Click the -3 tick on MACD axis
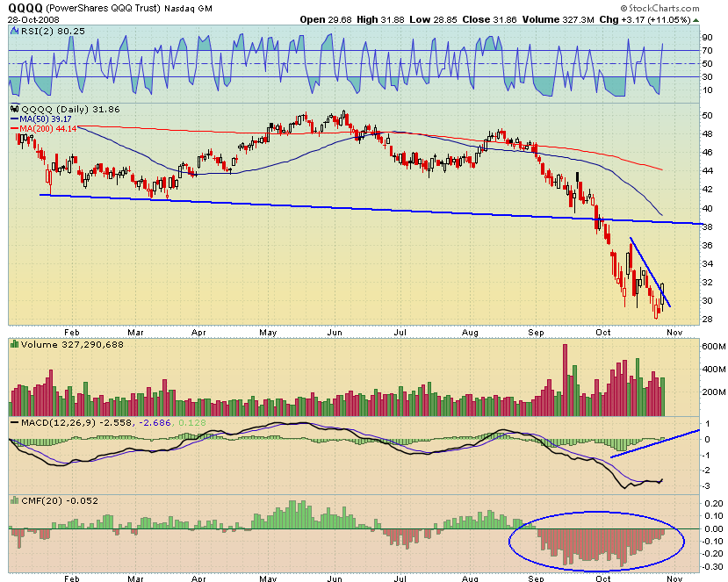 tap(706, 486)
